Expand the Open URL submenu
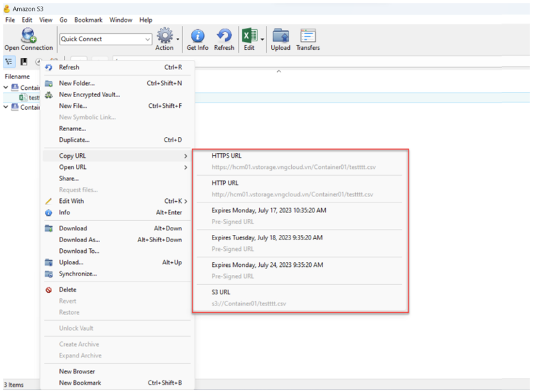533x392 pixels. pyautogui.click(x=72, y=167)
